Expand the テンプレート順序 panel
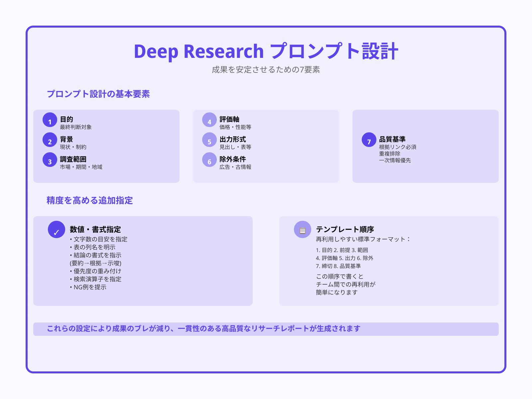Screen dimensions: 532x399 click(x=389, y=260)
